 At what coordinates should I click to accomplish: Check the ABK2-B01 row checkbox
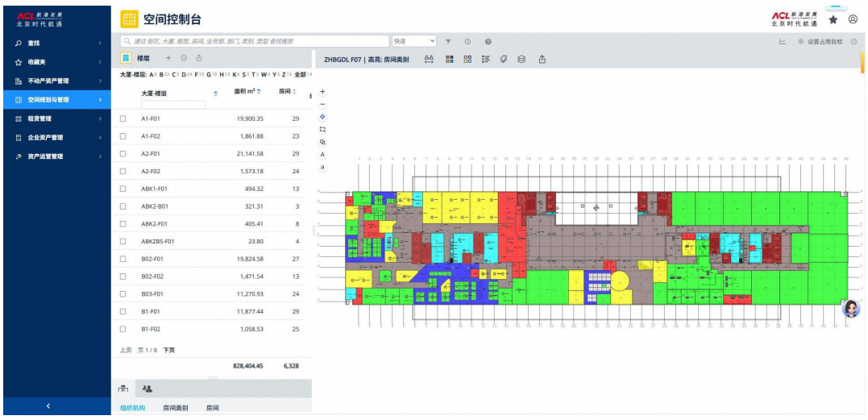click(x=123, y=206)
